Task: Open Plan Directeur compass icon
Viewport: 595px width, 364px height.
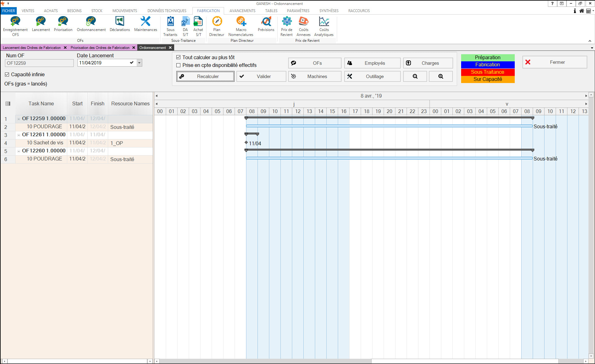Action: tap(217, 22)
